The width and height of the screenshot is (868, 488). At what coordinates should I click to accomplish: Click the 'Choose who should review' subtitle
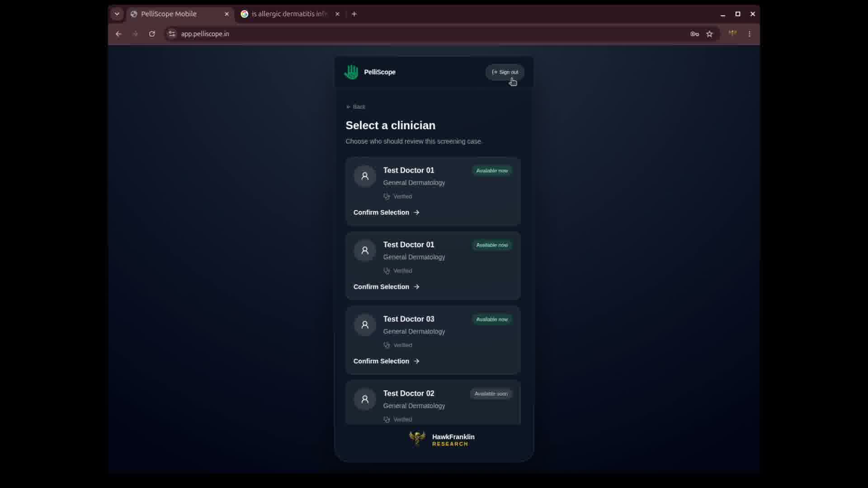click(x=414, y=141)
